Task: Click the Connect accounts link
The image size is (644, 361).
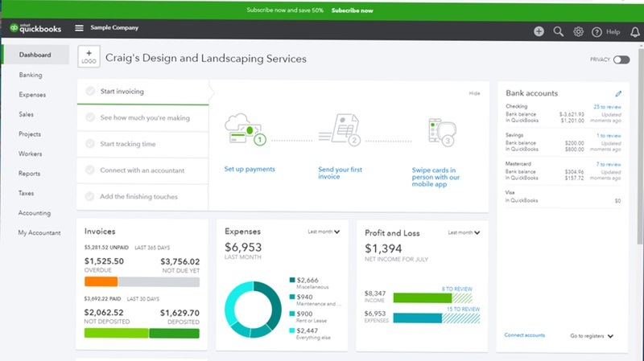Action: pos(524,335)
